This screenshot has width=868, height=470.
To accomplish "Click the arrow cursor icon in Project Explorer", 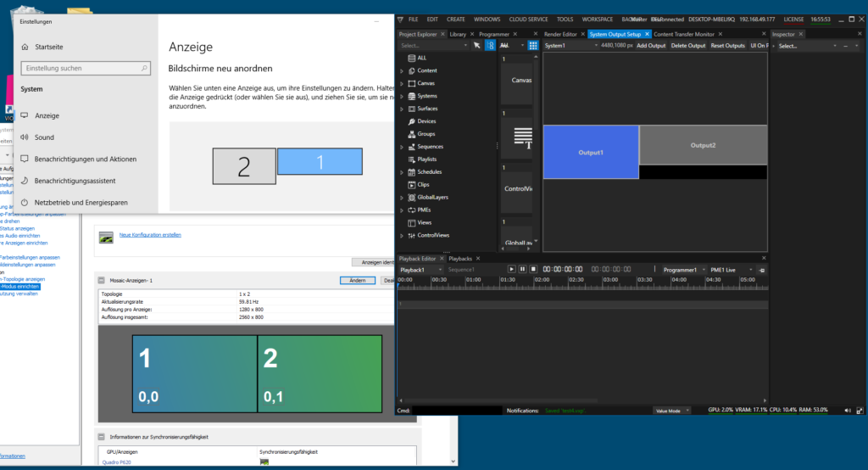I will pyautogui.click(x=477, y=45).
